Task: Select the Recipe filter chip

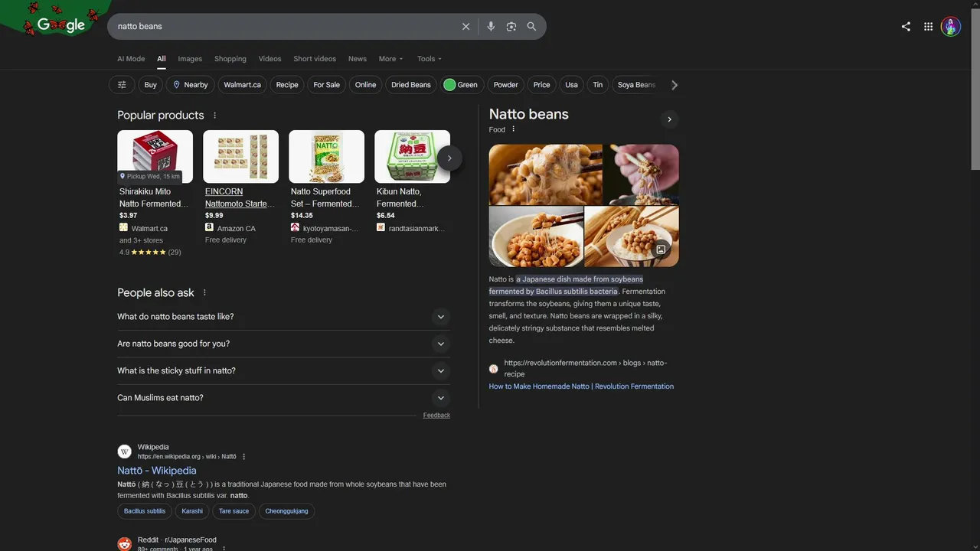Action: 287,85
